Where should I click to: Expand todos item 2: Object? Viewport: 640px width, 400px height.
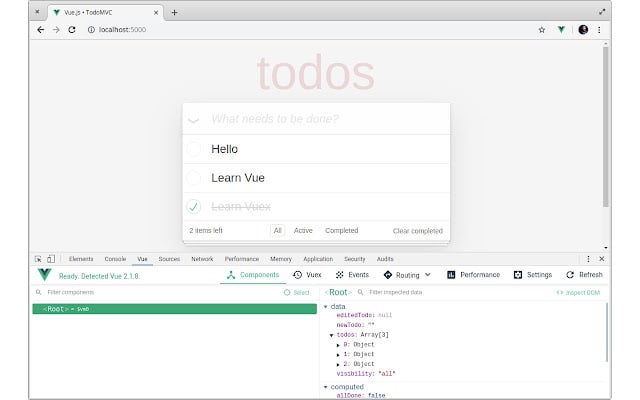(x=338, y=364)
